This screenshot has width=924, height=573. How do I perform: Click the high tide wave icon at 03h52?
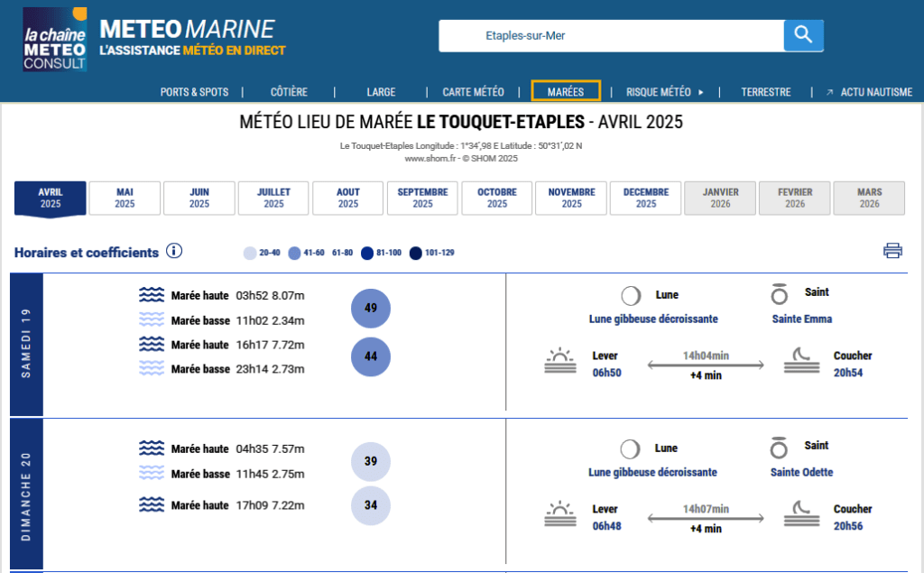pos(152,295)
